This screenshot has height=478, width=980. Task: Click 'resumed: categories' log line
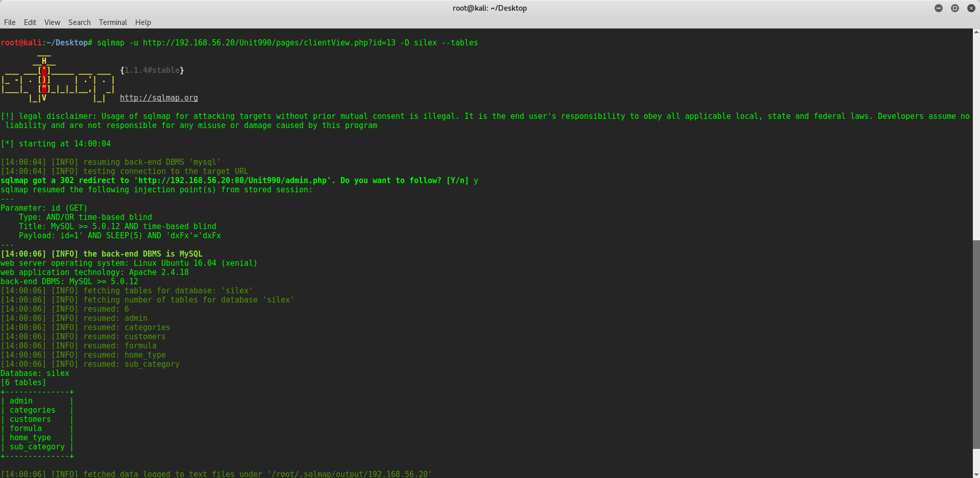(x=85, y=328)
